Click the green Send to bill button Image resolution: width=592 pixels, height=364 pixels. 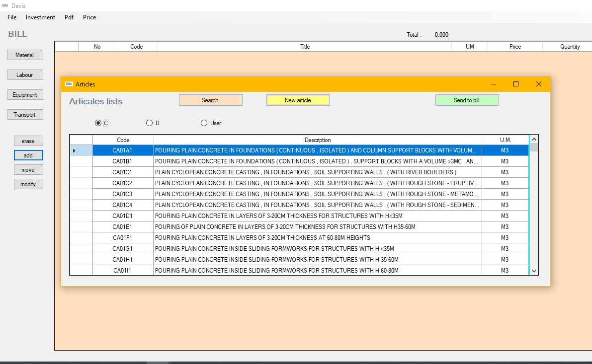coord(467,100)
